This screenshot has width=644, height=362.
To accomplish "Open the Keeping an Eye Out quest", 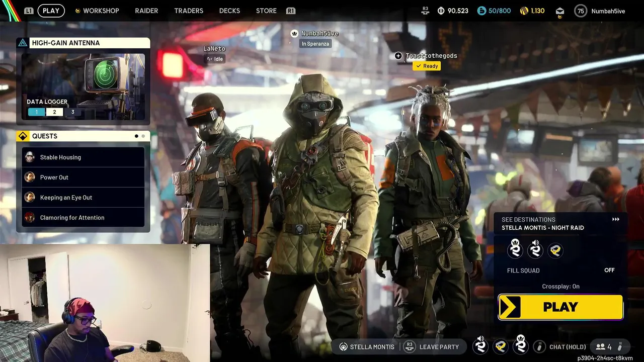I will 83,197.
